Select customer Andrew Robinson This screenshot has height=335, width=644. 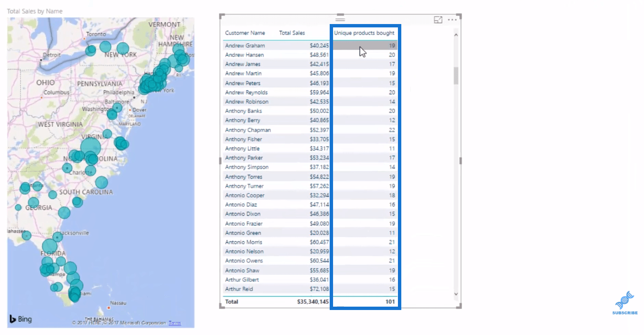[247, 101]
